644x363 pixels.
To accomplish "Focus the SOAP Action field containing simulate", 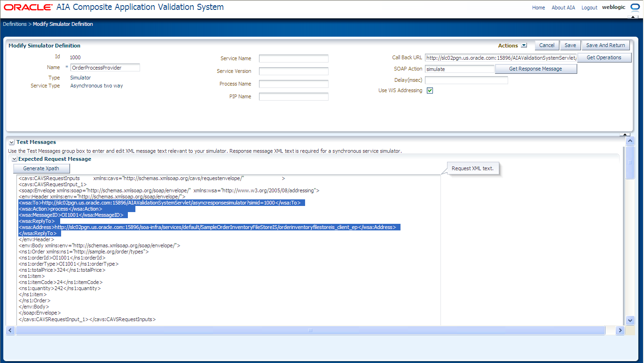I will tap(460, 69).
